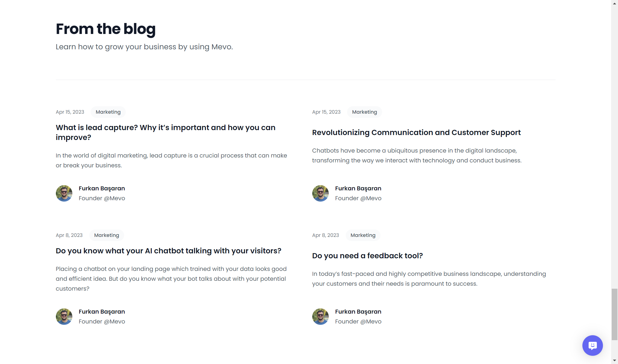The image size is (618, 364).
Task: Click the vertical scrollbar thumb
Action: [614, 314]
